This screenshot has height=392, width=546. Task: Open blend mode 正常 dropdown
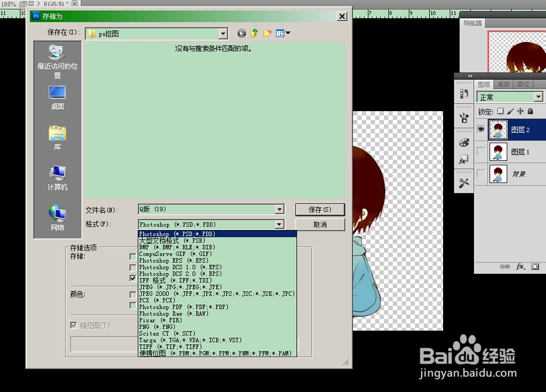tap(538, 96)
